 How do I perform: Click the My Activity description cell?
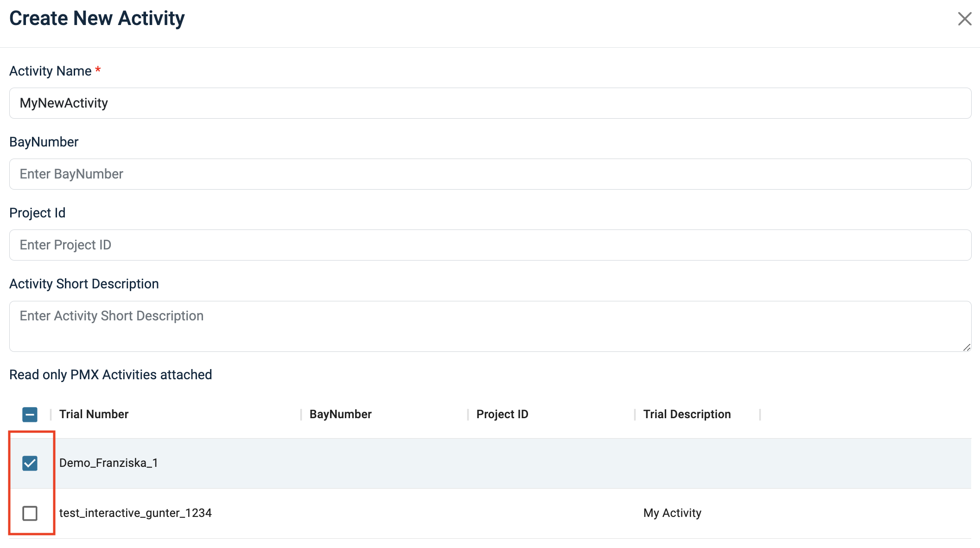[672, 513]
